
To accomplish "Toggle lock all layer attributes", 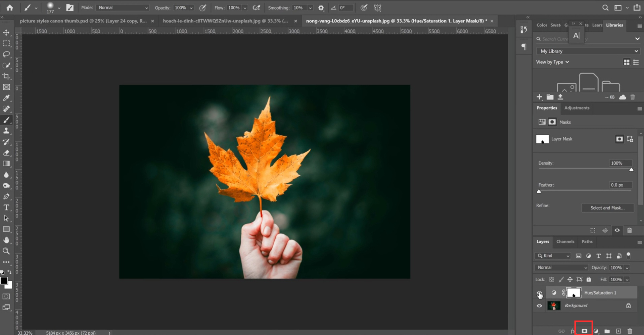I will 589,279.
